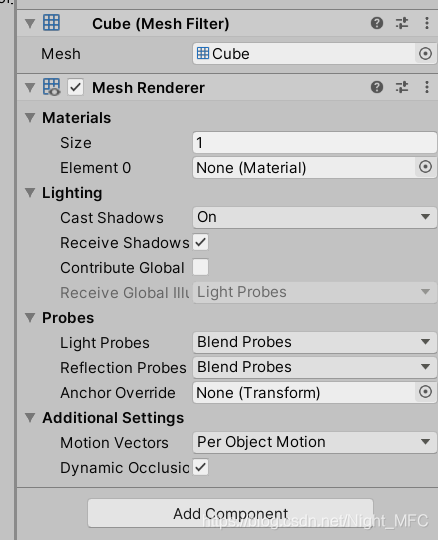This screenshot has height=540, width=438.
Task: Open Mesh Filter three-dot context menu
Action: coord(427,23)
